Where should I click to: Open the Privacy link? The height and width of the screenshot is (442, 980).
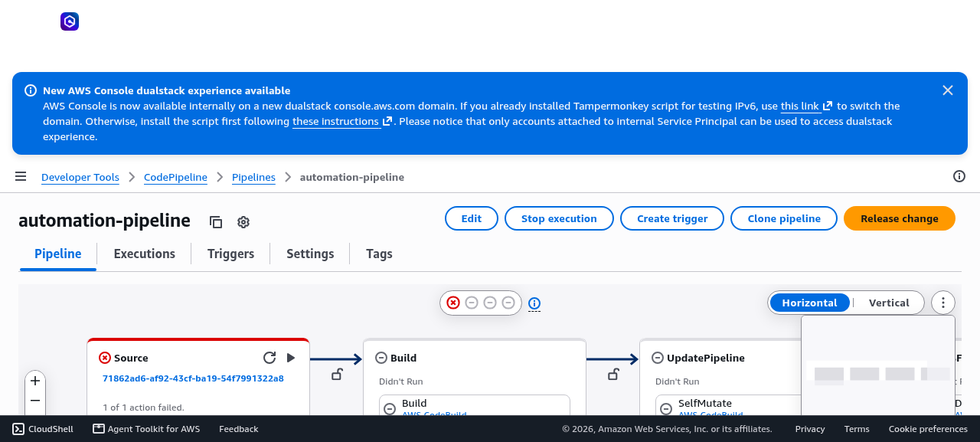click(810, 429)
